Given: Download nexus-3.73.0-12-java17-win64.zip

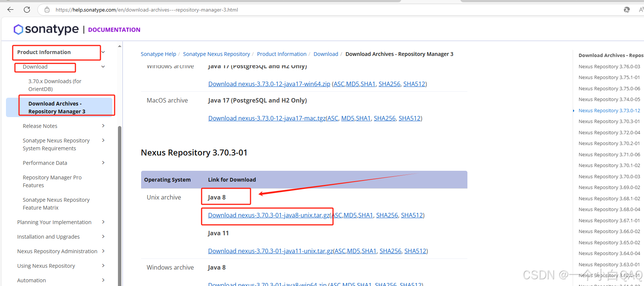Looking at the screenshot, I should click(269, 84).
